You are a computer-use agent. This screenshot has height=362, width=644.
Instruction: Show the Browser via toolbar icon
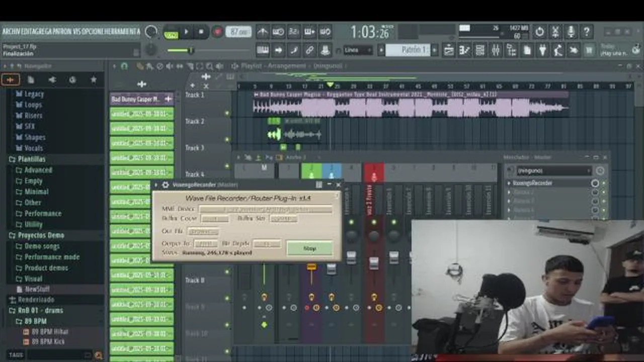511,50
